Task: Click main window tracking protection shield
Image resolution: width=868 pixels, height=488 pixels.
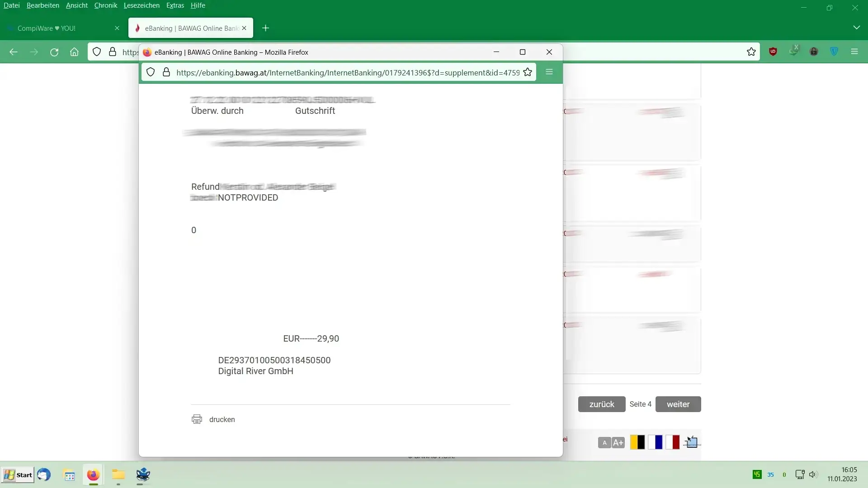Action: 97,52
